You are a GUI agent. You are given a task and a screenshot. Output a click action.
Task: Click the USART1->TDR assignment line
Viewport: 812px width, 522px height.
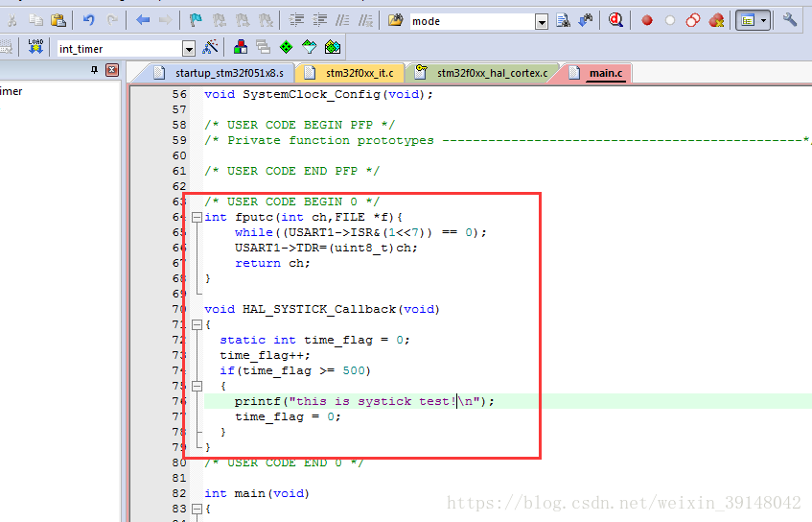326,248
